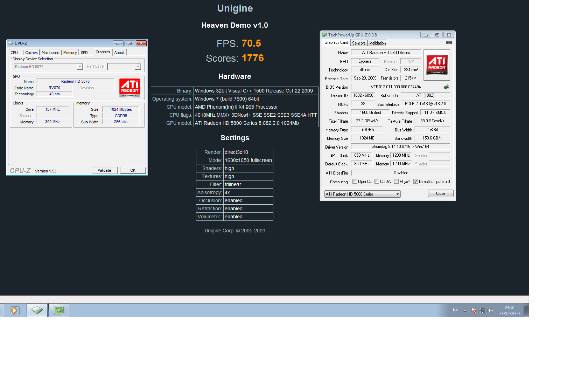Open the Mainboard tab in CPU-Z
This screenshot has width=588, height=368.
(50, 53)
